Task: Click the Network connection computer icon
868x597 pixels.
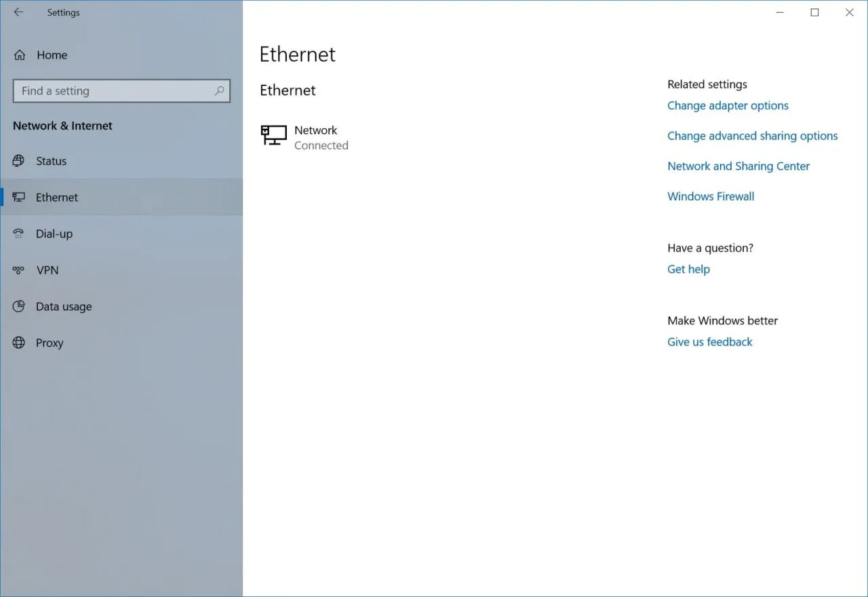Action: coord(274,135)
